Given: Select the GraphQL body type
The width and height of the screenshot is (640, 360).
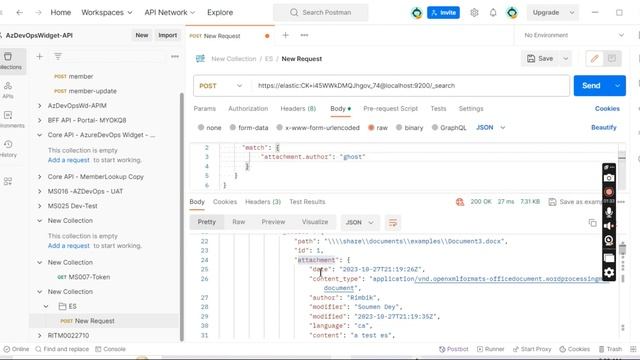Looking at the screenshot, I should coord(449,128).
